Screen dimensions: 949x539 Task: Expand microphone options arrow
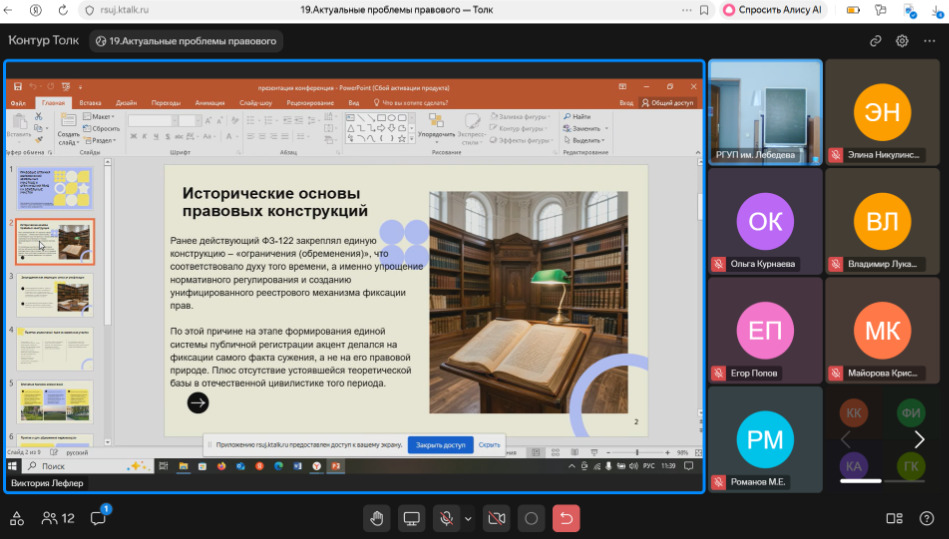pos(468,518)
